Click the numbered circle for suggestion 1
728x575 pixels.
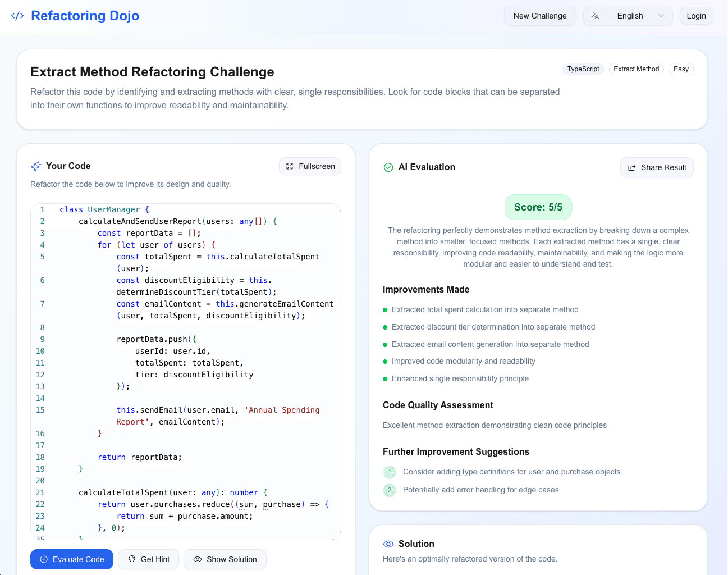click(389, 472)
